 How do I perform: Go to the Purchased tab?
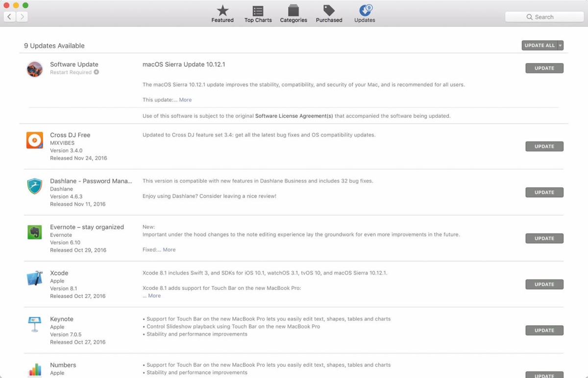(x=329, y=14)
